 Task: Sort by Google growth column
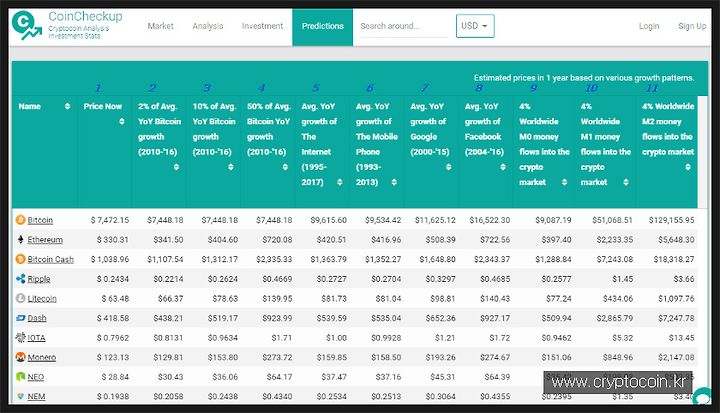[449, 167]
